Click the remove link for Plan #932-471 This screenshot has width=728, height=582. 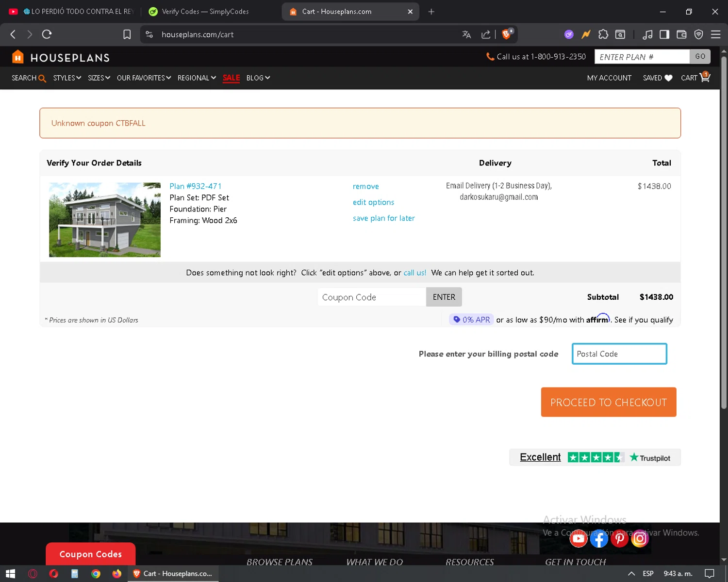coord(366,186)
